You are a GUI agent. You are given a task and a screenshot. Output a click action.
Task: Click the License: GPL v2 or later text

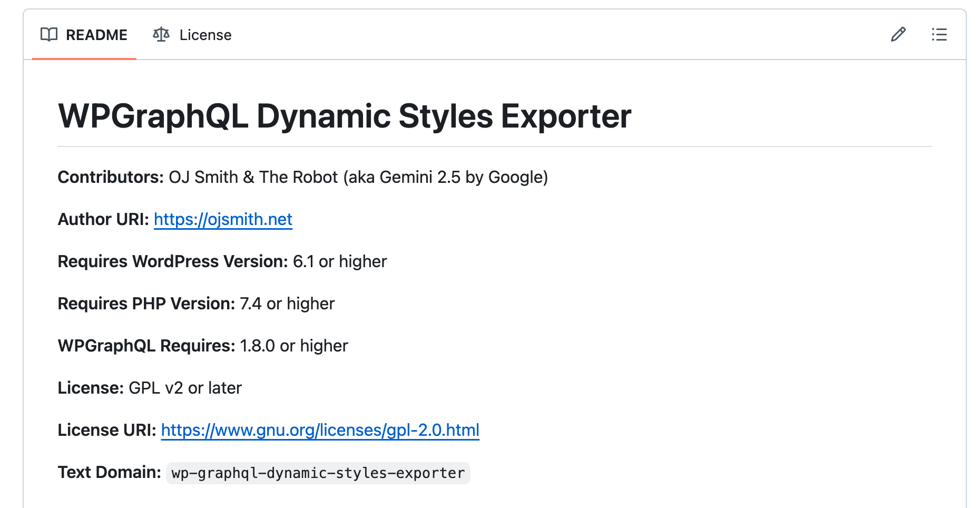click(x=149, y=388)
